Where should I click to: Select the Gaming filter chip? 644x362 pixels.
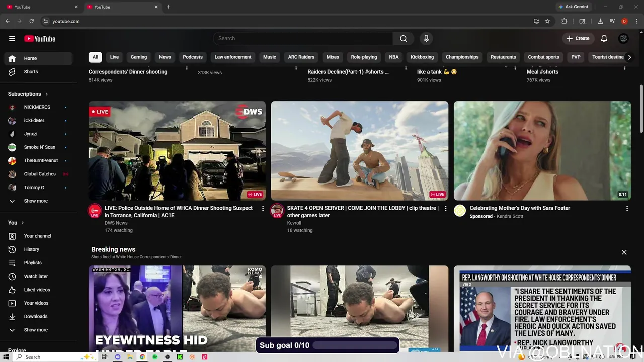click(139, 57)
